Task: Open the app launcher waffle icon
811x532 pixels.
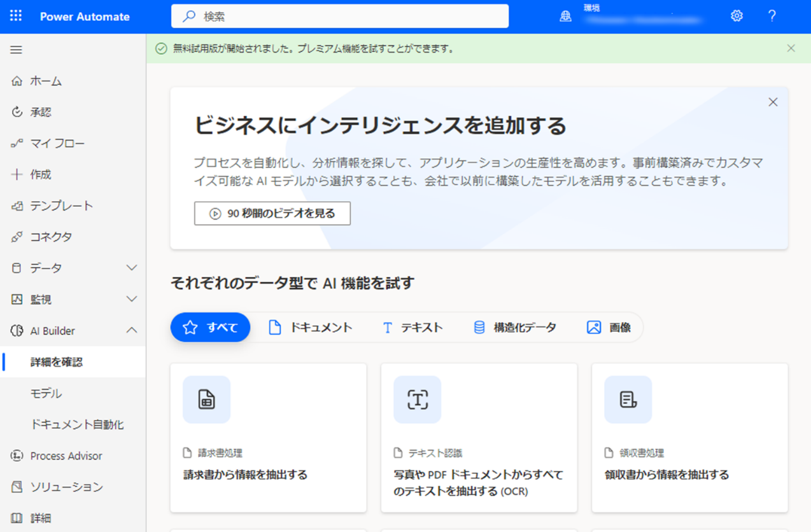Action: (16, 16)
